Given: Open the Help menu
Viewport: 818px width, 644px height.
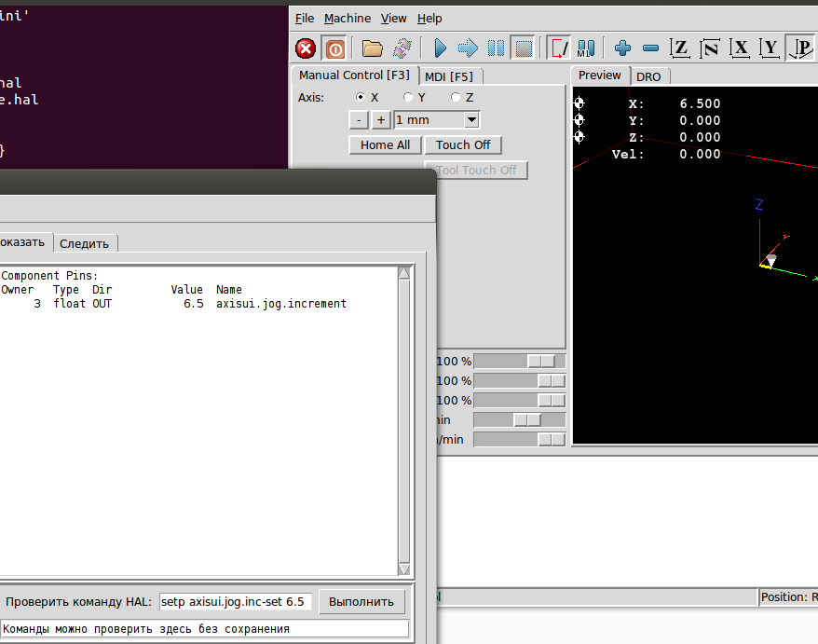Looking at the screenshot, I should tap(429, 19).
